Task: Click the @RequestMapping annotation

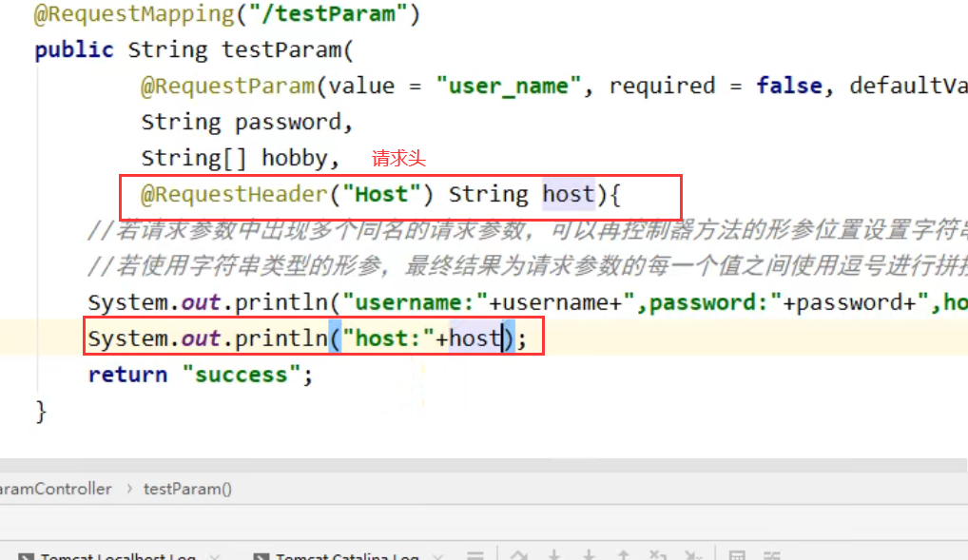Action: coord(115,14)
